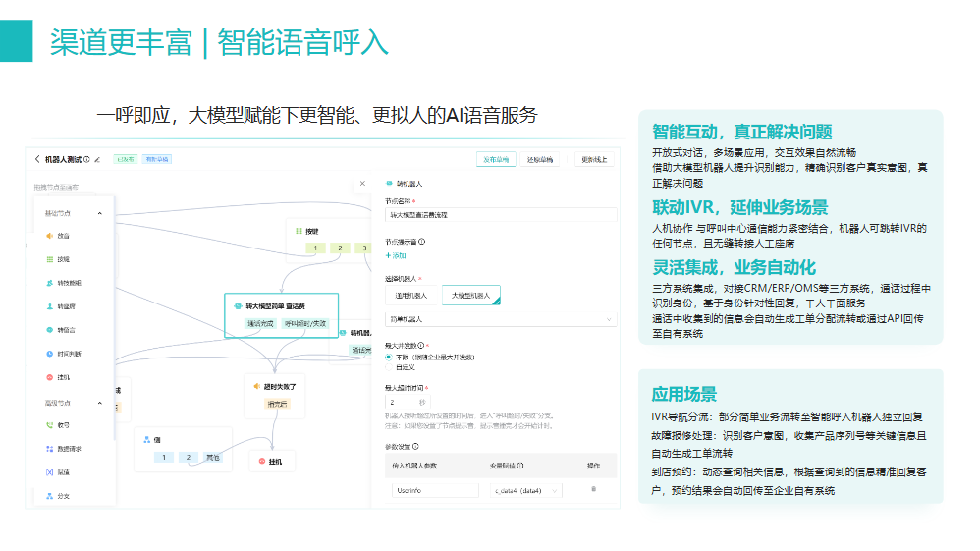Screen dimensions: 980x551
Task: Select the 转技能组 node icon in the palette
Action: click(49, 283)
